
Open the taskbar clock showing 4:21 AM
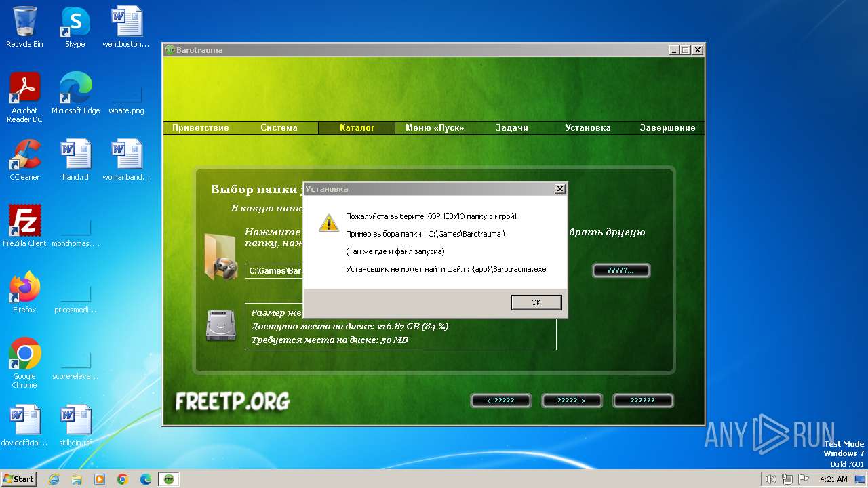[833, 479]
